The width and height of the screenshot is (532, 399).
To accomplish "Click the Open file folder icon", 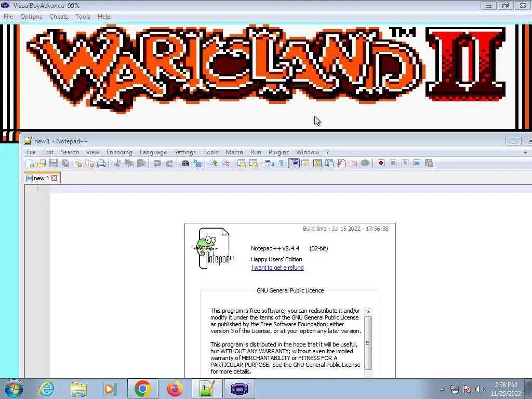I will [42, 164].
